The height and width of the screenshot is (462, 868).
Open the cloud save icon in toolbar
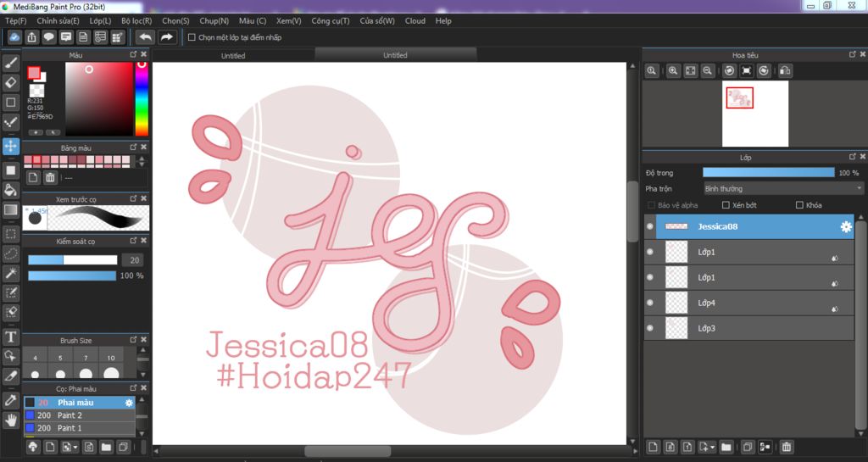[14, 37]
